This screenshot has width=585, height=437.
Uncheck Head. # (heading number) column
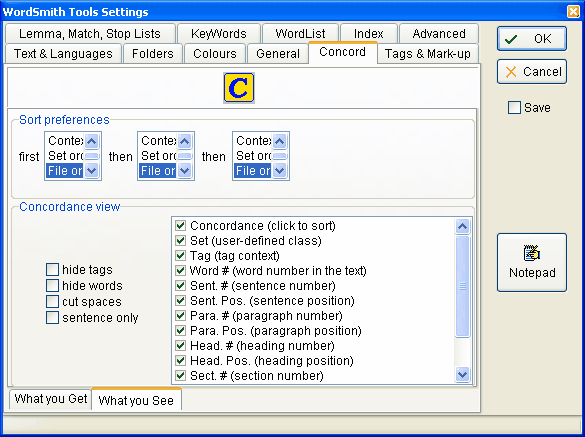click(x=181, y=346)
